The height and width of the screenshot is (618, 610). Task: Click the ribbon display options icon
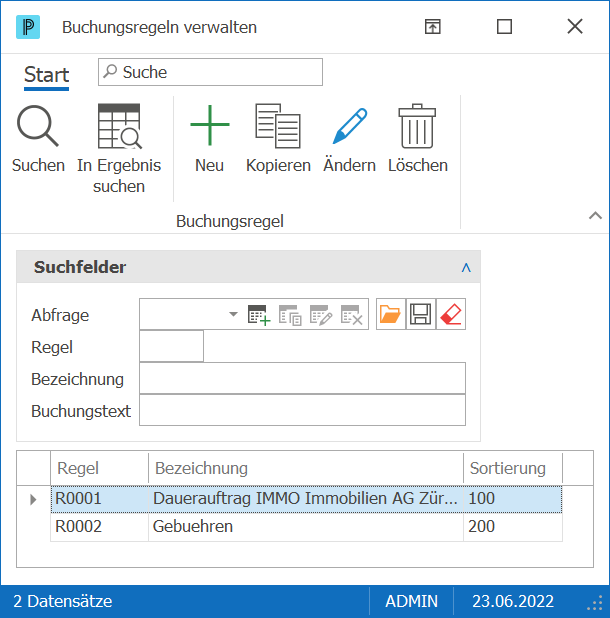click(433, 27)
